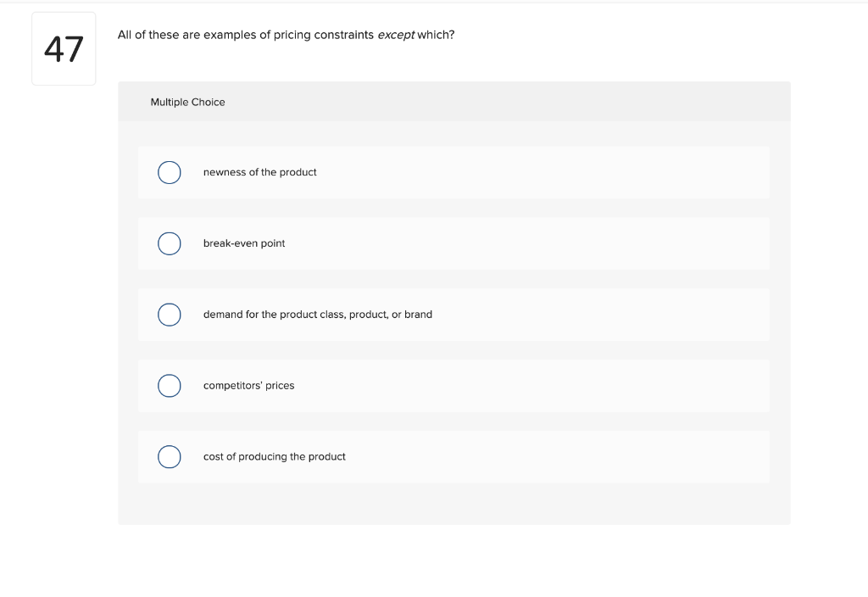This screenshot has width=868, height=597.
Task: Select the 'competitors' prices' radio button
Action: tap(170, 386)
